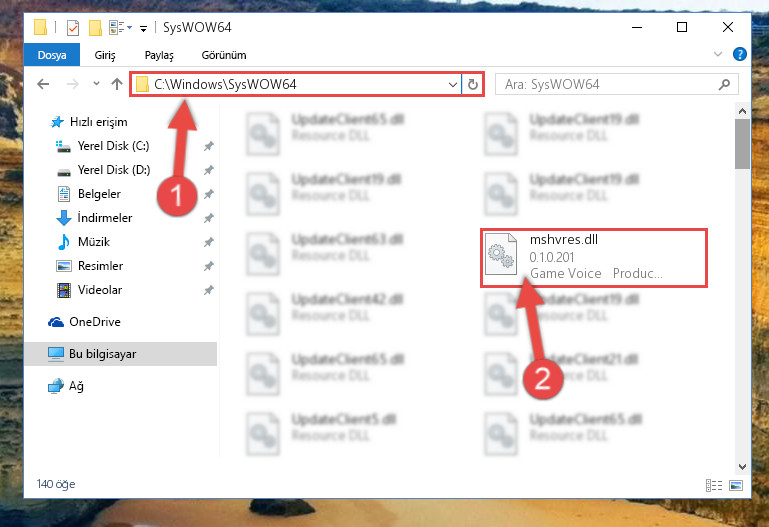Click the Back navigation arrow
Screen dimensions: 769x527
[43, 84]
